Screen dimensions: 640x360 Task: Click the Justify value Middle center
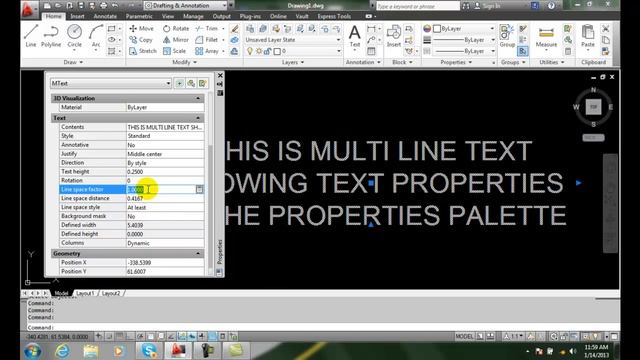tap(165, 154)
